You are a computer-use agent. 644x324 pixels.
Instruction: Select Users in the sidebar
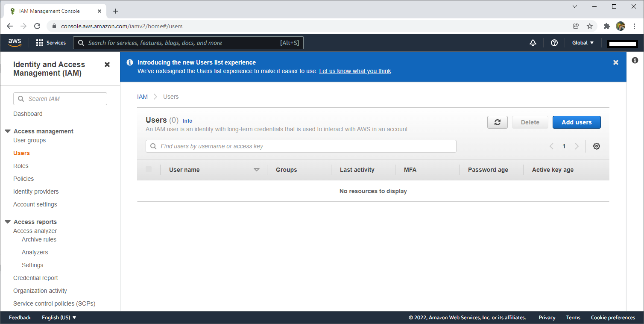(21, 153)
